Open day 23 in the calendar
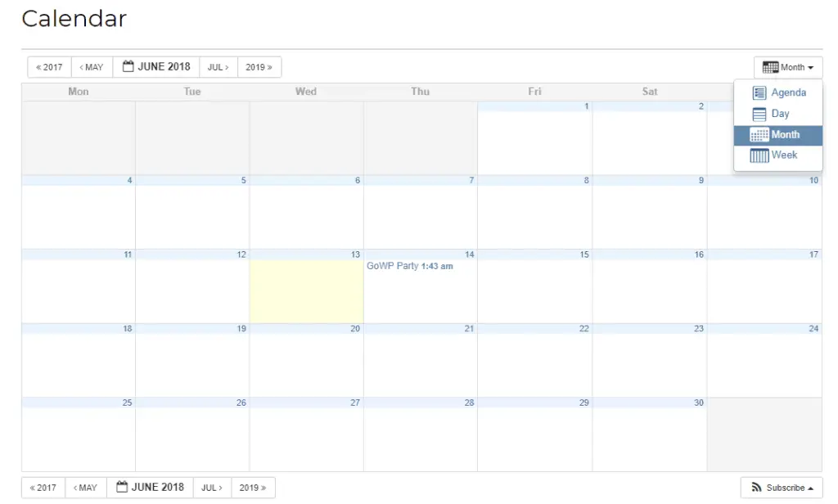This screenshot has width=838, height=504. pyautogui.click(x=699, y=329)
